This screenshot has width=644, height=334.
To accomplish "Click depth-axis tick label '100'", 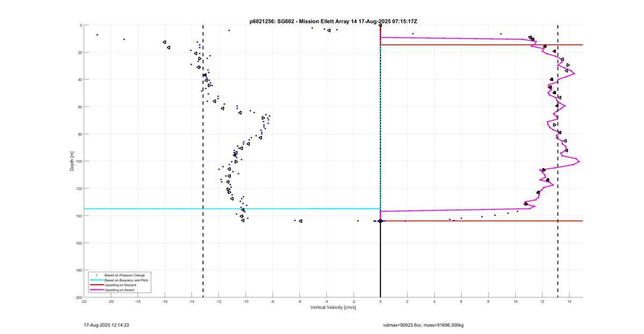I will click(x=78, y=161).
